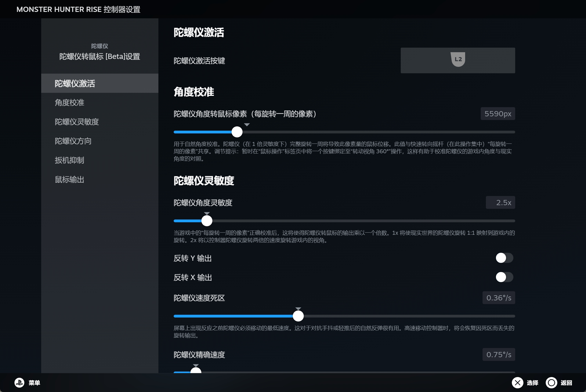Click the 陀螺仪激活按键 label
This screenshot has height=392, width=586.
click(x=199, y=61)
